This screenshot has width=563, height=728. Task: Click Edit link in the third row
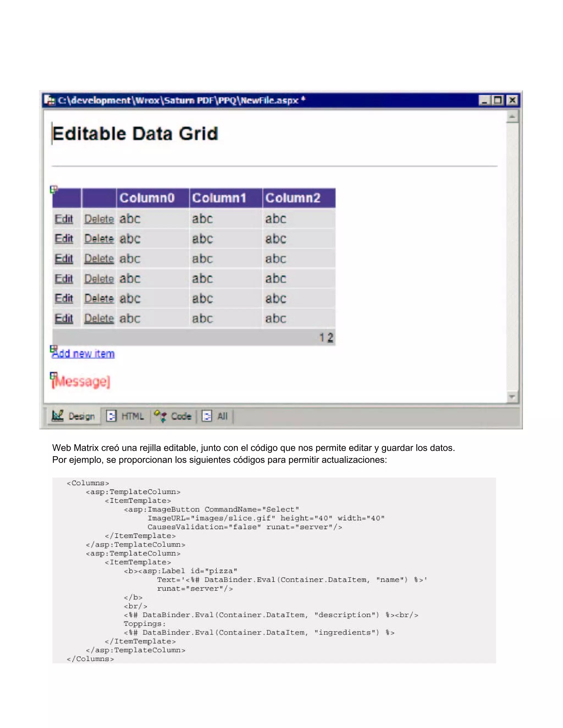(64, 259)
